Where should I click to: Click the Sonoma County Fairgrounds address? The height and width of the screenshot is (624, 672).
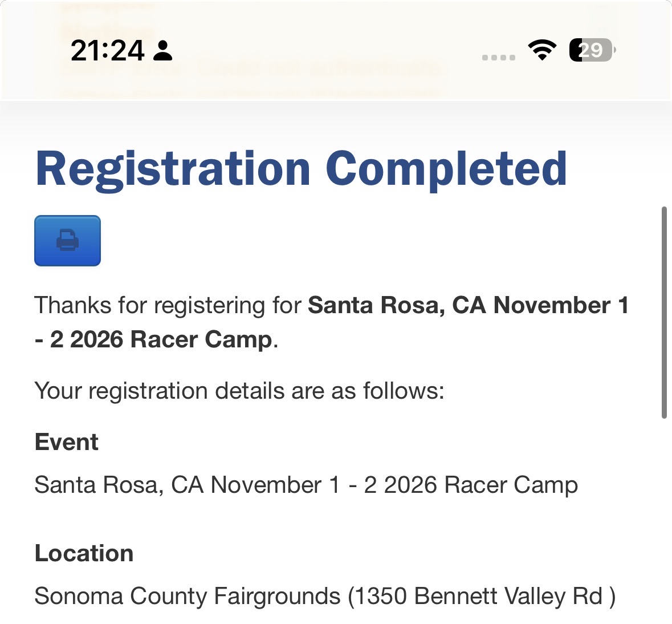coord(325,596)
